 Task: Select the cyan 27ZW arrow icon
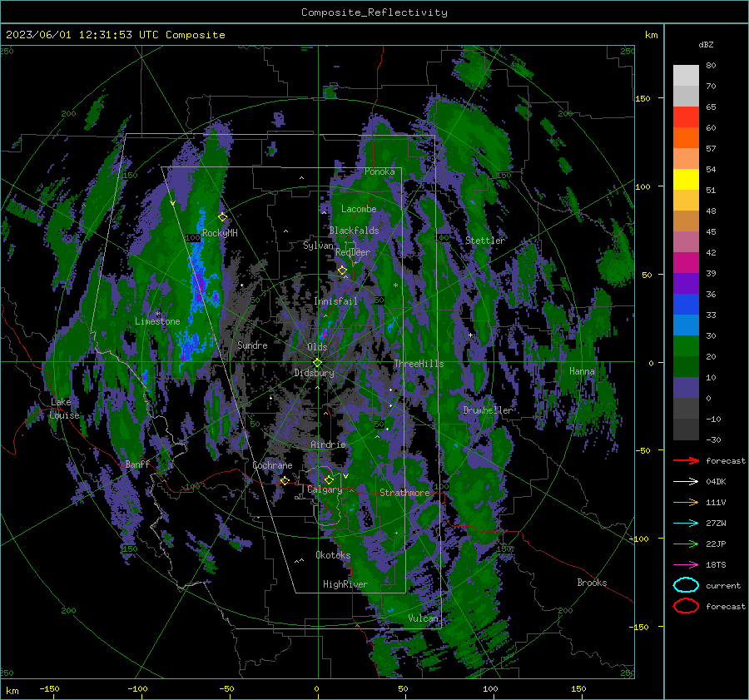pyautogui.click(x=686, y=524)
